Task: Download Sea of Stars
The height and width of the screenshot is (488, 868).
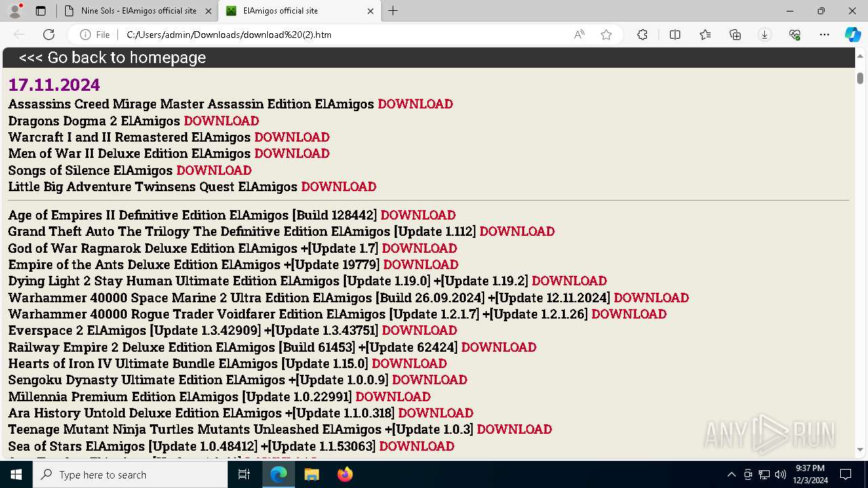Action: coord(416,446)
